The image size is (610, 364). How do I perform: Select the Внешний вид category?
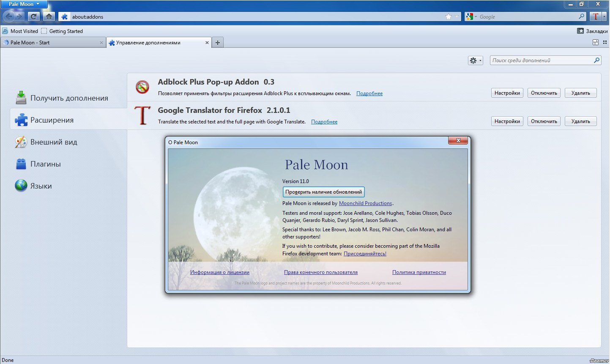[x=68, y=142]
